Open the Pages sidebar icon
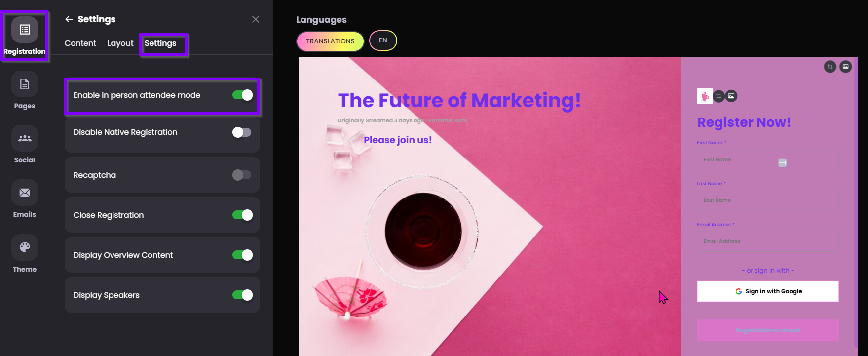868x356 pixels. (25, 84)
